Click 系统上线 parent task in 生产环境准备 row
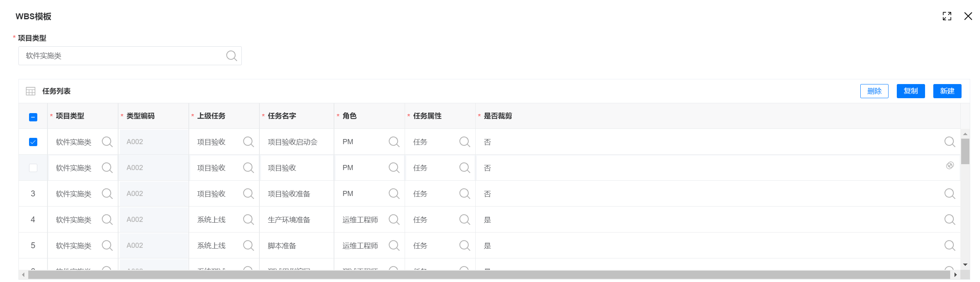 coord(211,220)
